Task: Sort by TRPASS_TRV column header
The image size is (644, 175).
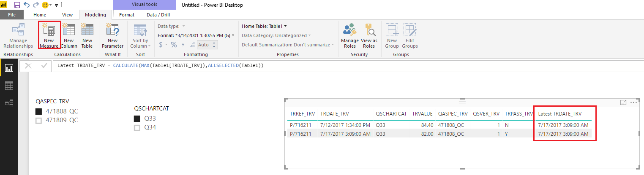Action: coord(519,114)
